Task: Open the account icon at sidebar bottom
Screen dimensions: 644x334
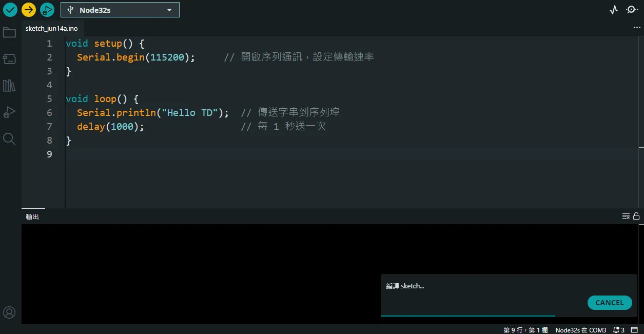Action: 9,312
